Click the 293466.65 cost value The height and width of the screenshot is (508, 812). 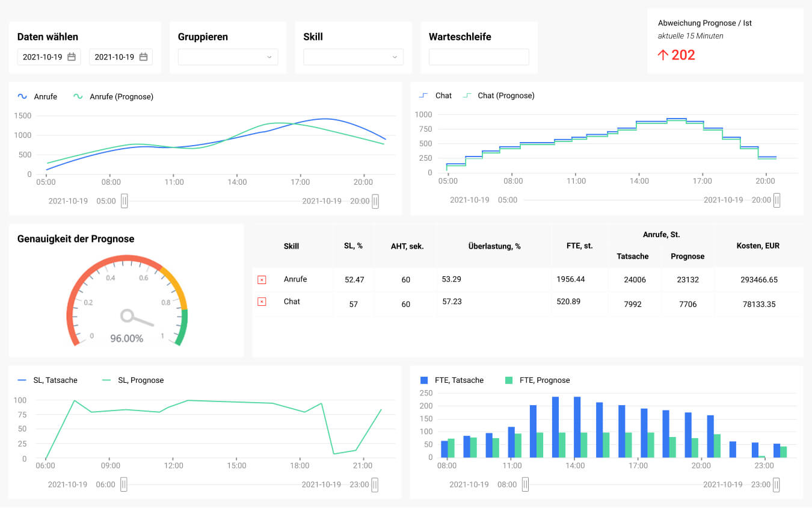pos(758,280)
